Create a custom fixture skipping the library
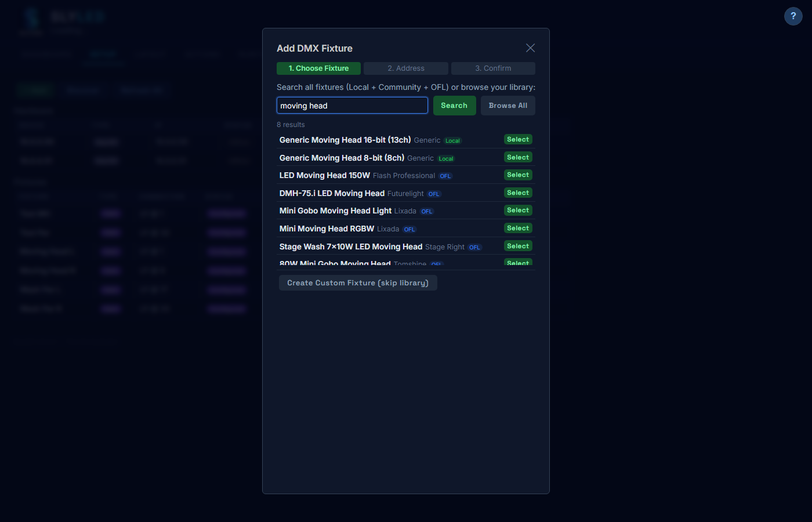Viewport: 812px width, 522px height. 358,282
